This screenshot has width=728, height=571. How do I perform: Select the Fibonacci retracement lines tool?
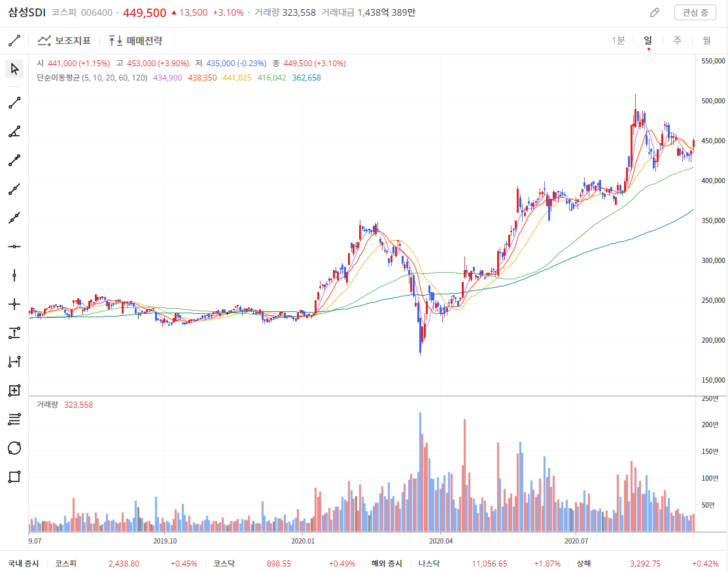pyautogui.click(x=14, y=419)
